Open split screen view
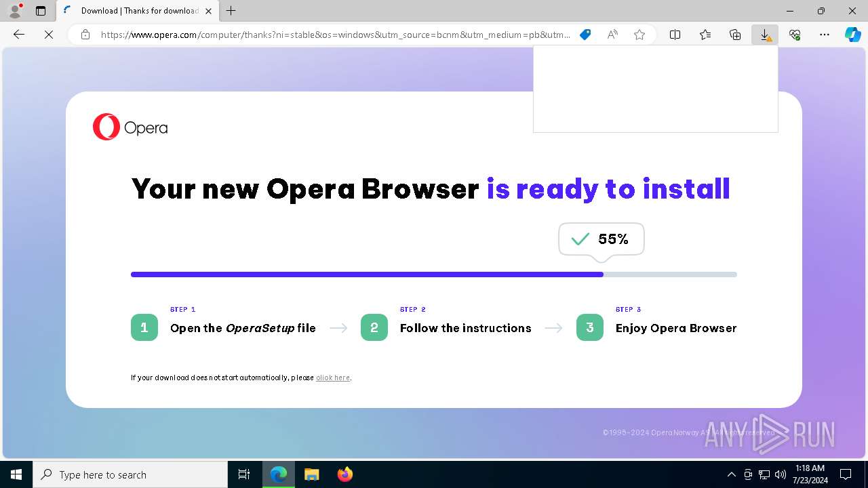This screenshot has height=488, width=868. 675,35
